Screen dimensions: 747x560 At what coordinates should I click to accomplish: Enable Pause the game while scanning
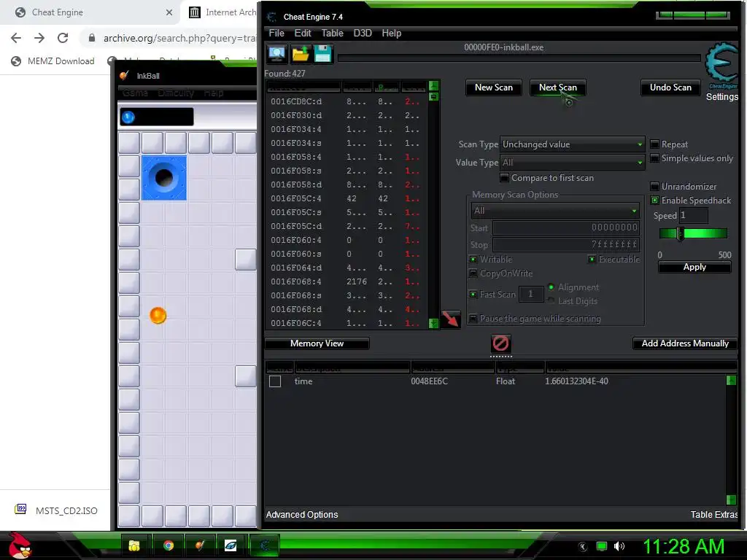click(473, 318)
